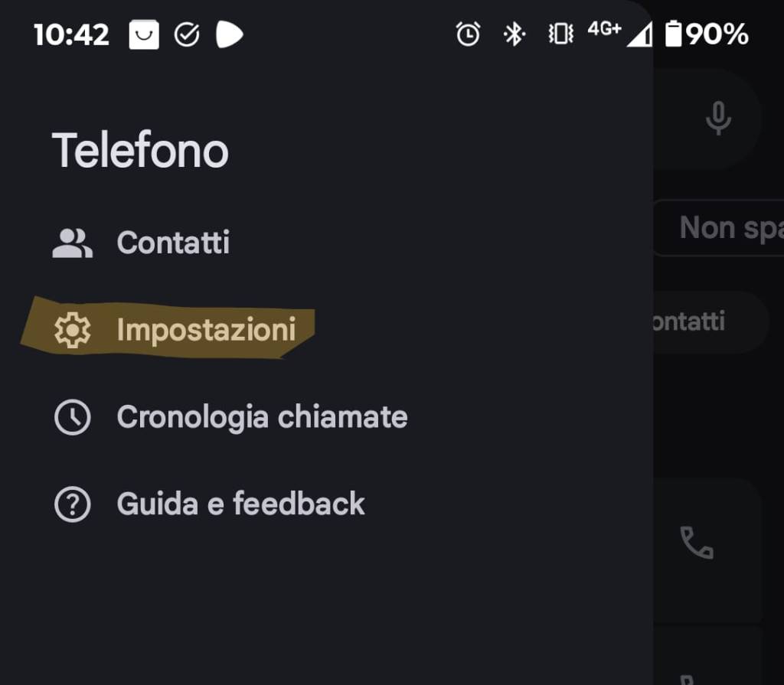Screen dimensions: 784x685
Task: Click the Impostazioni gear icon
Action: click(73, 331)
